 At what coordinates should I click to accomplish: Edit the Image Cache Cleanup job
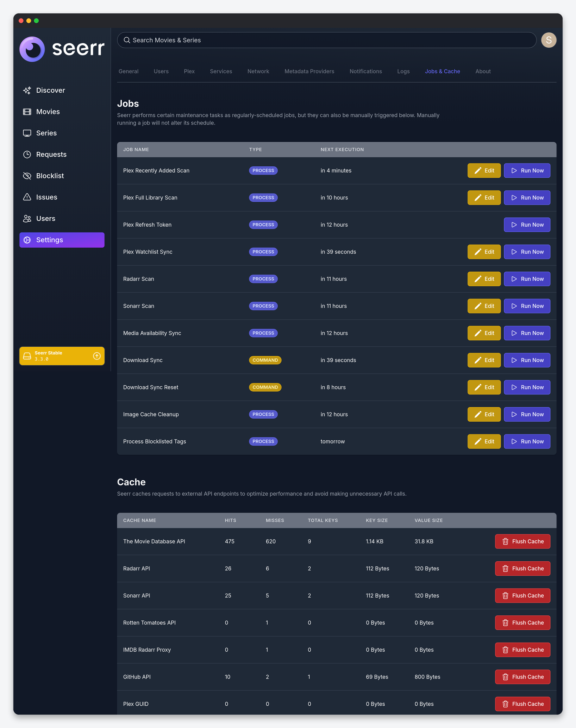[484, 414]
